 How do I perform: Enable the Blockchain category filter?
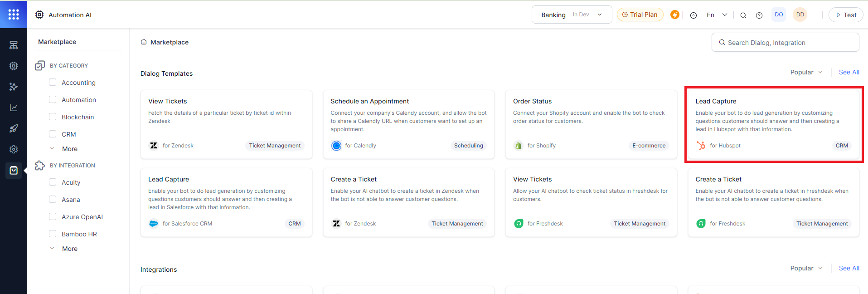[53, 117]
